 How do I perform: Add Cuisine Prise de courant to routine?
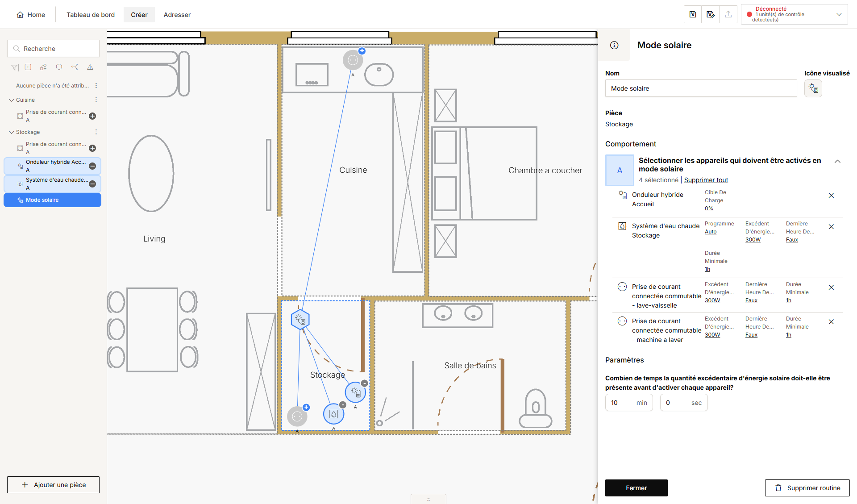92,116
